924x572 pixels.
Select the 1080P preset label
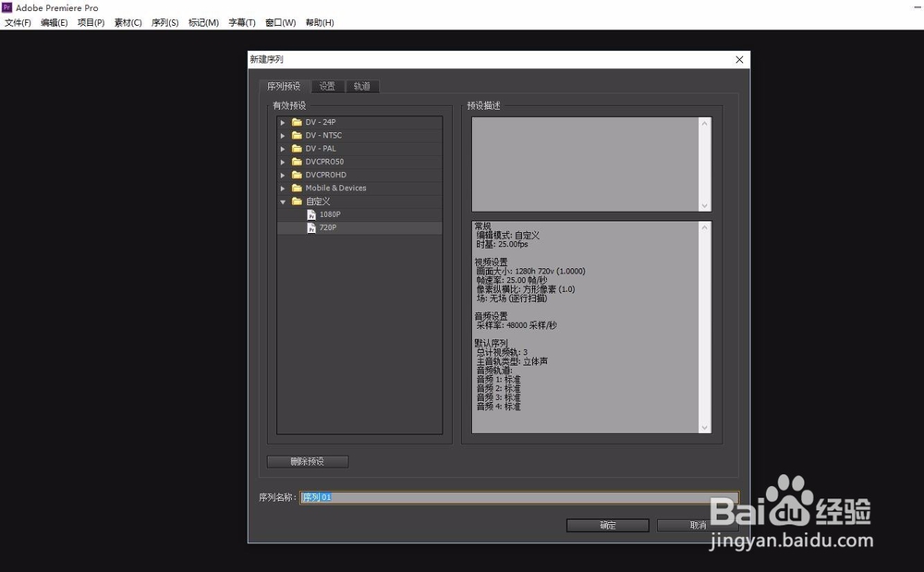tap(330, 214)
